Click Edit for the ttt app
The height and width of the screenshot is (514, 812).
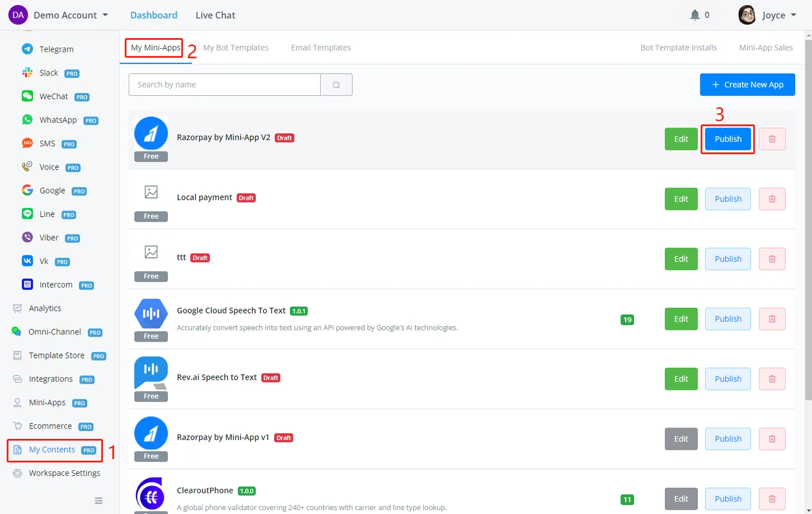click(x=681, y=259)
